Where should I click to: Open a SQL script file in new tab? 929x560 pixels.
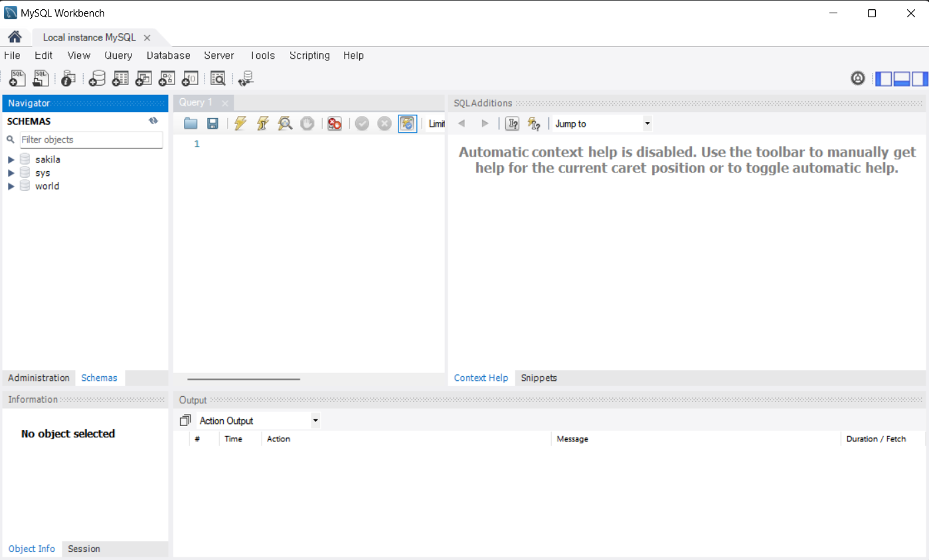click(41, 78)
